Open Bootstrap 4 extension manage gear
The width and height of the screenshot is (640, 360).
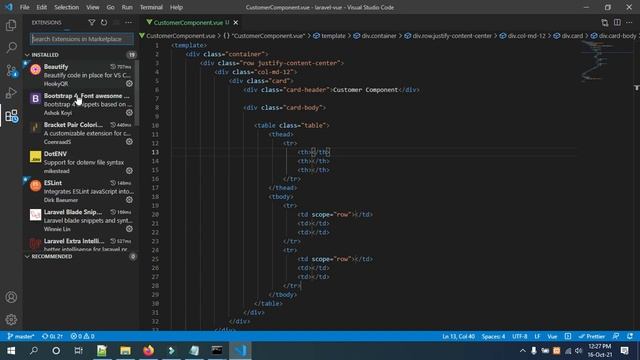129,112
